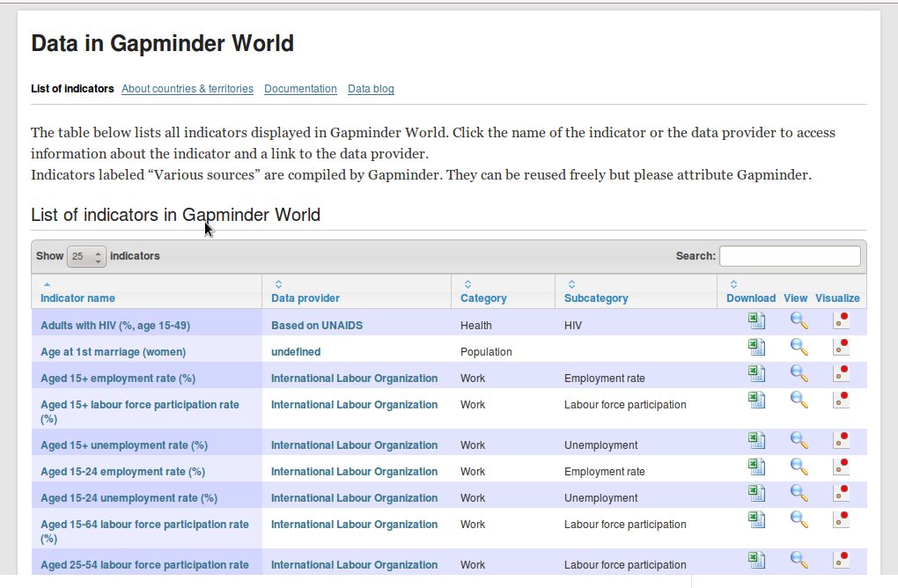Visualize Aged 15+ unemployment rate
Image resolution: width=898 pixels, height=588 pixels.
click(x=841, y=441)
